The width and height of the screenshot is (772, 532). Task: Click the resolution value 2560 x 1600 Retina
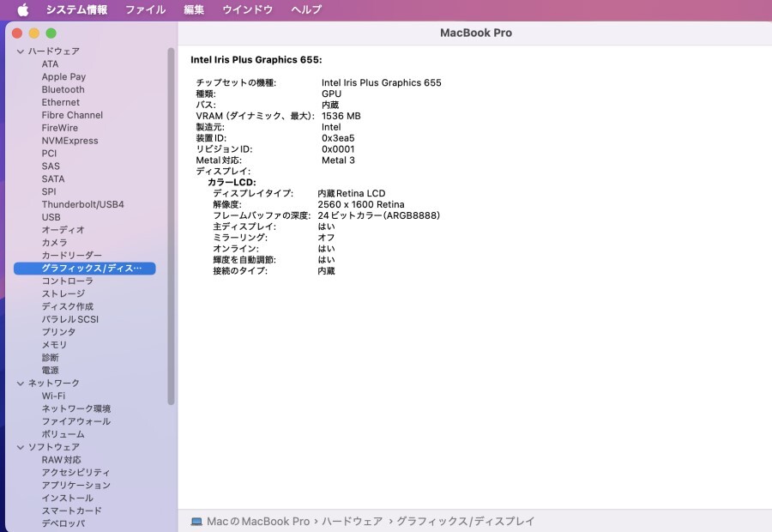361,204
